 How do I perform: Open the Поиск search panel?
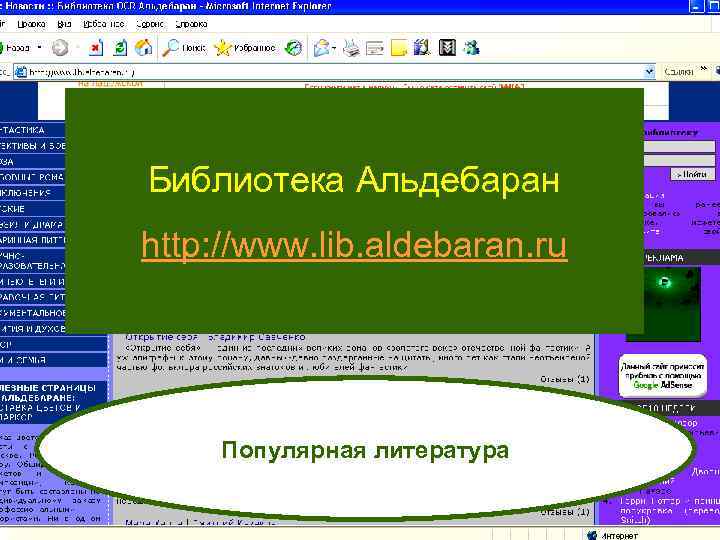pyautogui.click(x=184, y=48)
